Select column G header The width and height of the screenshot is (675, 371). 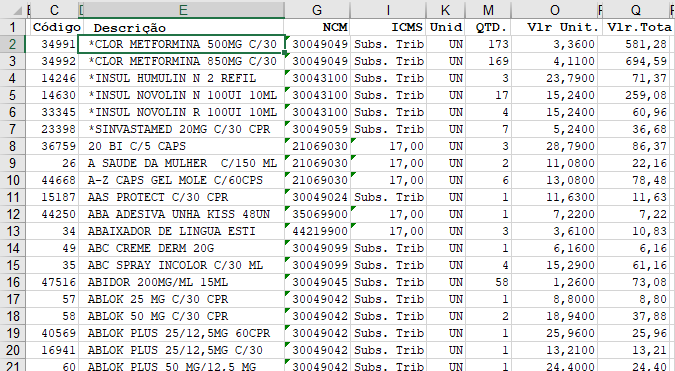[317, 10]
